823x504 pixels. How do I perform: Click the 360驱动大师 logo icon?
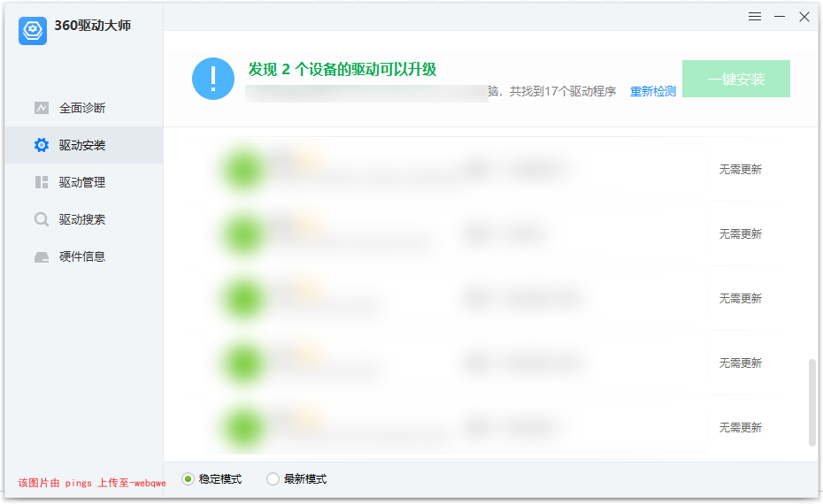point(33,30)
